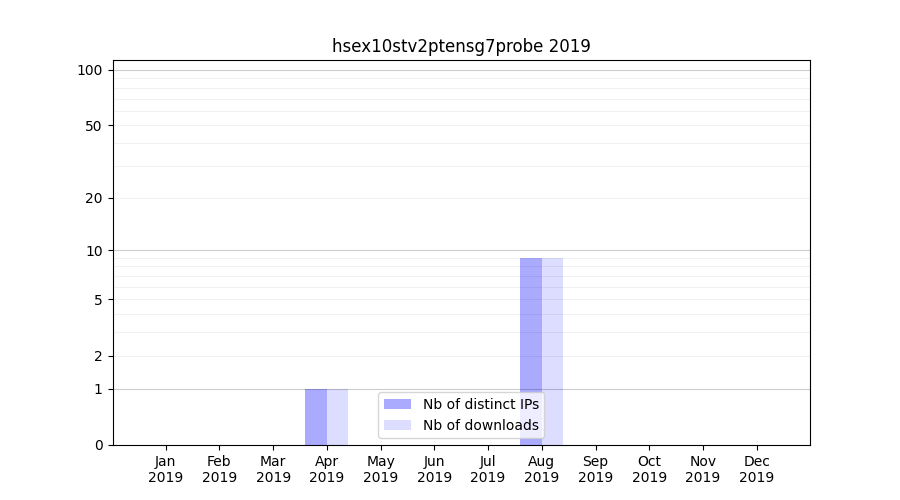Pick the Jun 2019 x-axis label

434,469
